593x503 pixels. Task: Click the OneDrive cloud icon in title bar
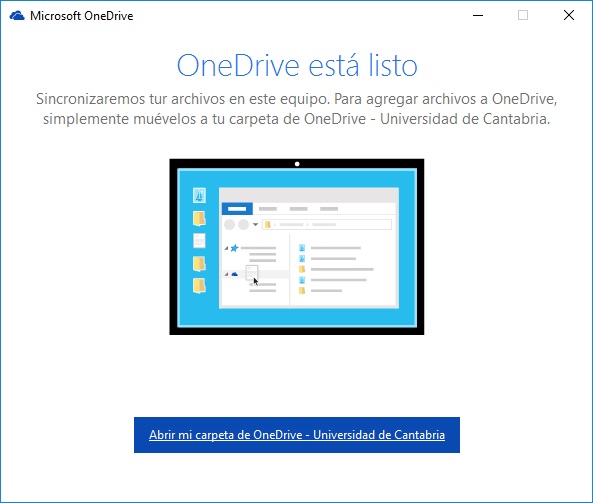pos(17,16)
